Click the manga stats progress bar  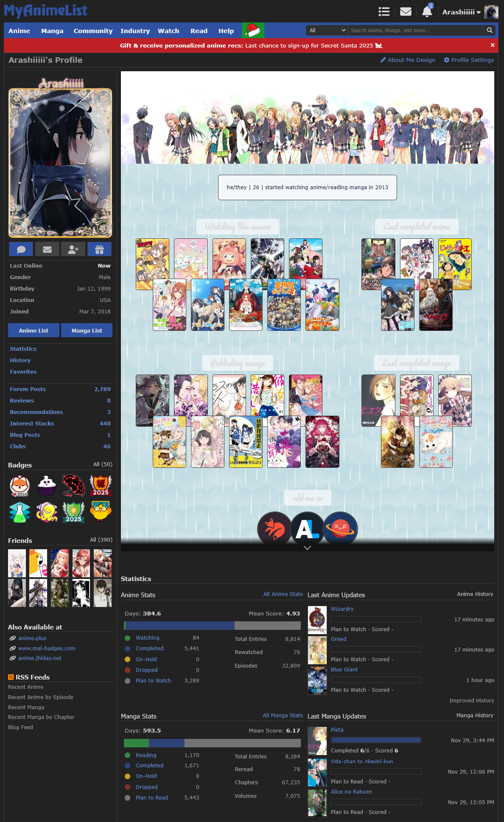click(x=212, y=743)
